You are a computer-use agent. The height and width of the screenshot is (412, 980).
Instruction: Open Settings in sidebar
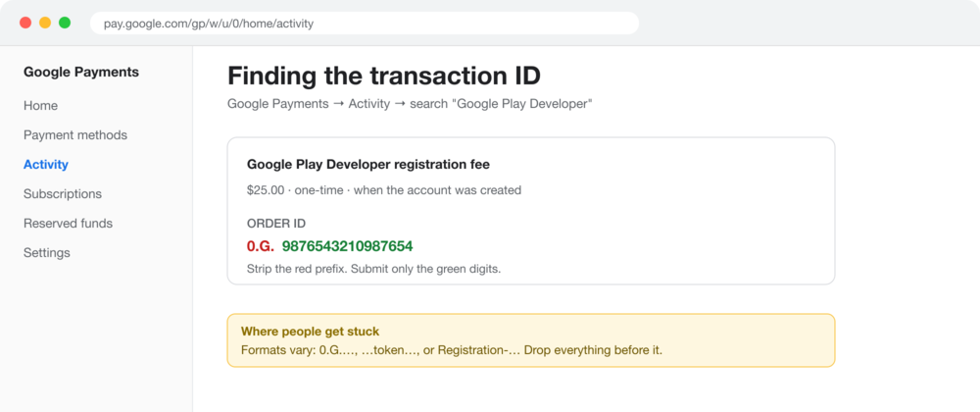pyautogui.click(x=47, y=252)
